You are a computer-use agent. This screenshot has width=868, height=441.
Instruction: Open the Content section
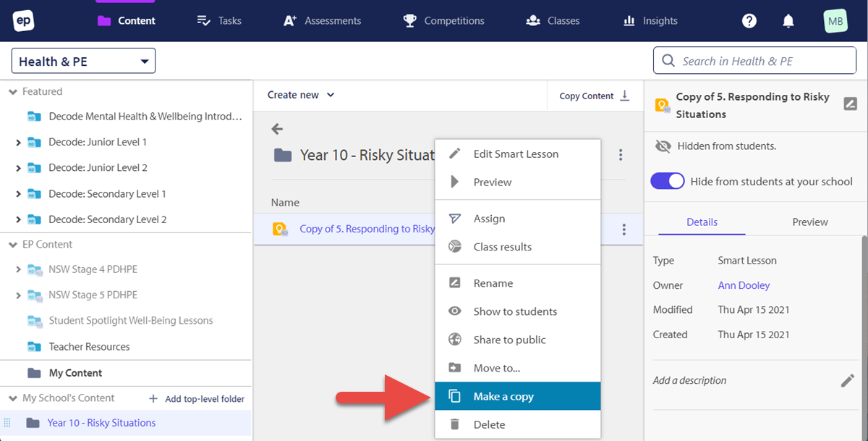(126, 21)
